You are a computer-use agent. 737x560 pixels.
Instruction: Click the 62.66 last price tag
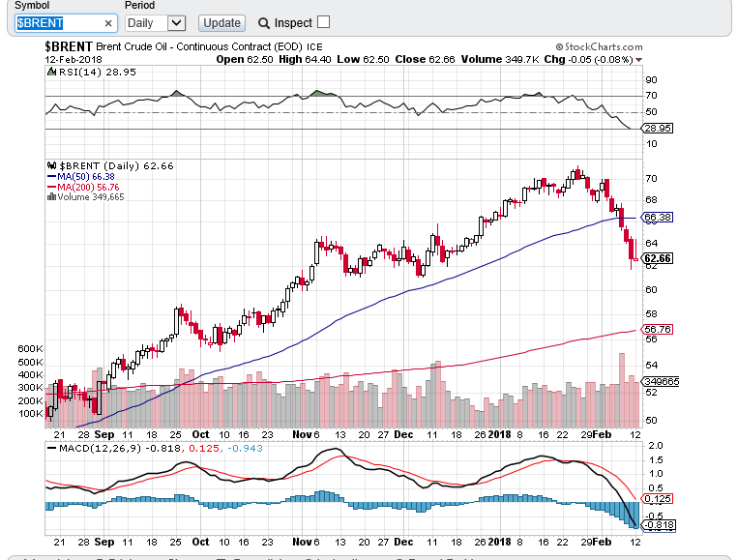tap(657, 258)
